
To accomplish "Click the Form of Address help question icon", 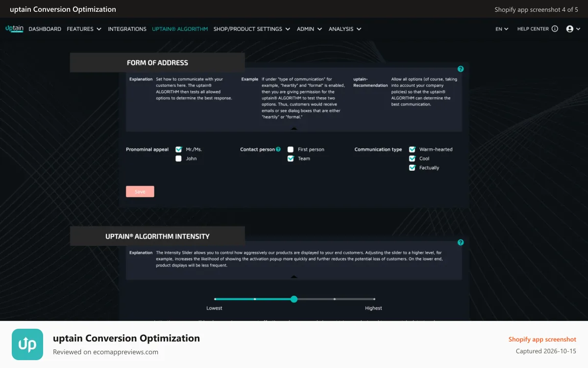I will pos(461,69).
